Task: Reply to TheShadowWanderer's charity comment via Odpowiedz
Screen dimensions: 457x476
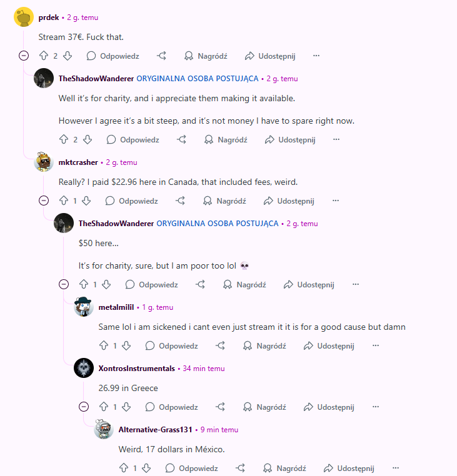Action: coord(133,140)
